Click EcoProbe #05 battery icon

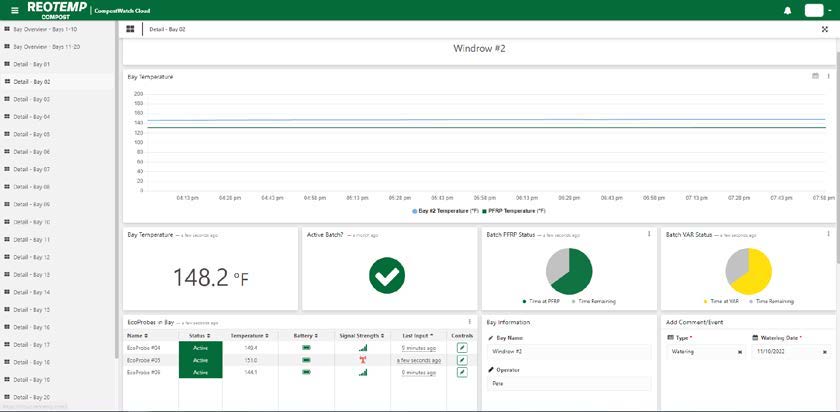click(306, 360)
